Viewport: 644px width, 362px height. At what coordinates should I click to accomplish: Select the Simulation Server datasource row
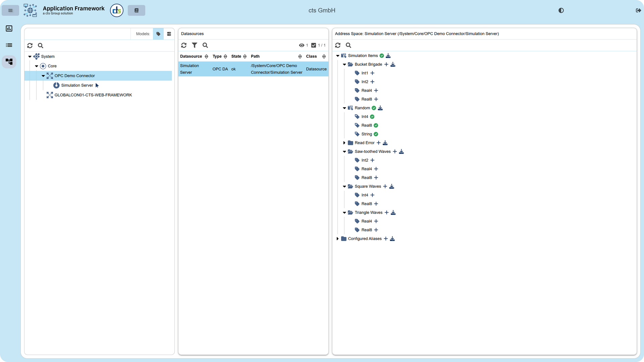click(x=253, y=69)
